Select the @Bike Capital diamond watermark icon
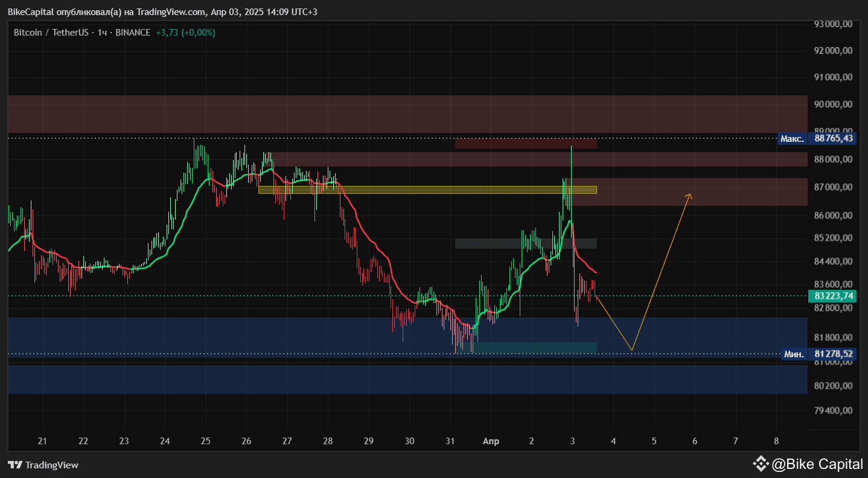Viewport: 868px width, 478px height. pos(759,464)
